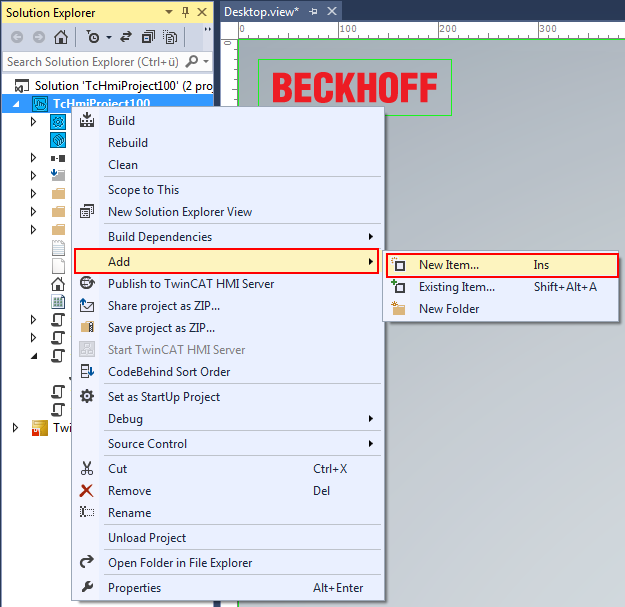
Task: Select New Item... in Add submenu
Action: (502, 265)
